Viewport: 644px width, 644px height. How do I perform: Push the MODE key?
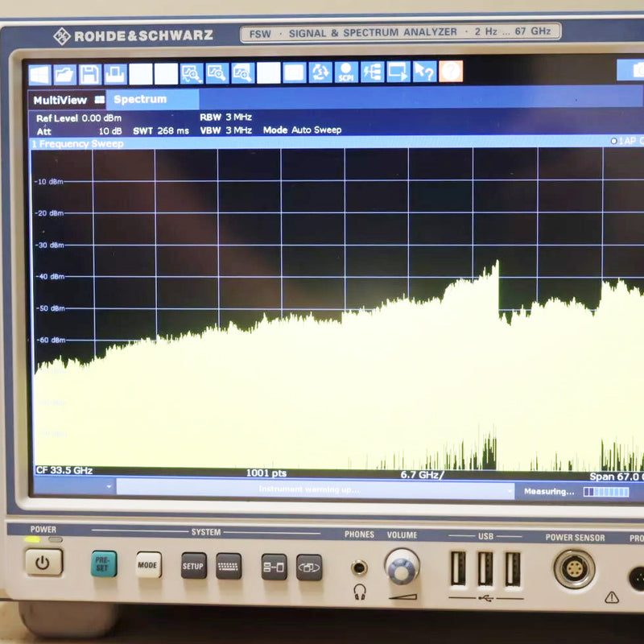(x=148, y=565)
